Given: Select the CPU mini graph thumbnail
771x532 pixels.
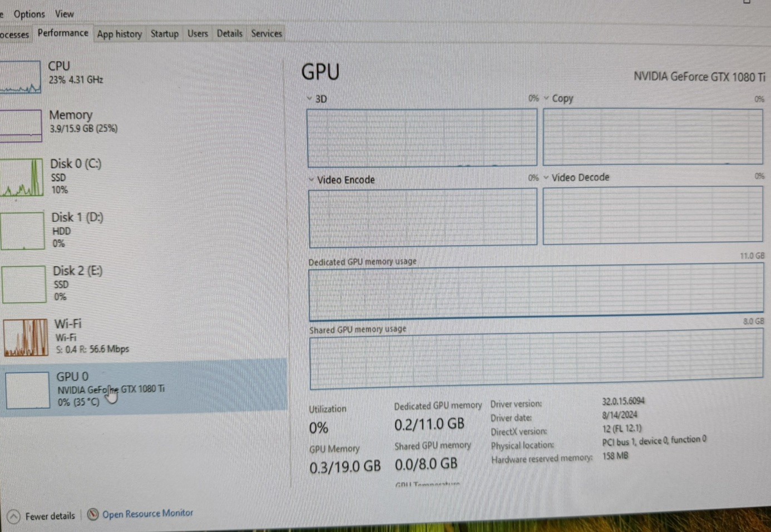Looking at the screenshot, I should coord(20,77).
